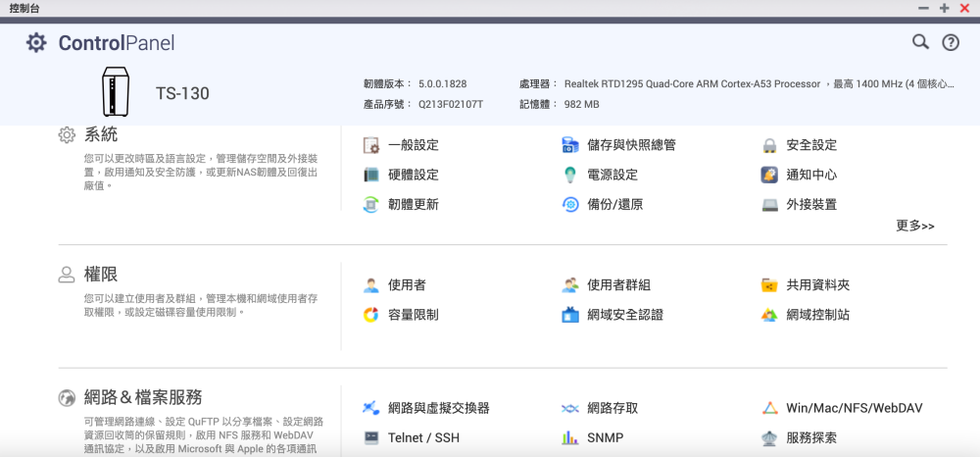
Task: Click the 安全設定 lock icon
Action: pos(769,145)
